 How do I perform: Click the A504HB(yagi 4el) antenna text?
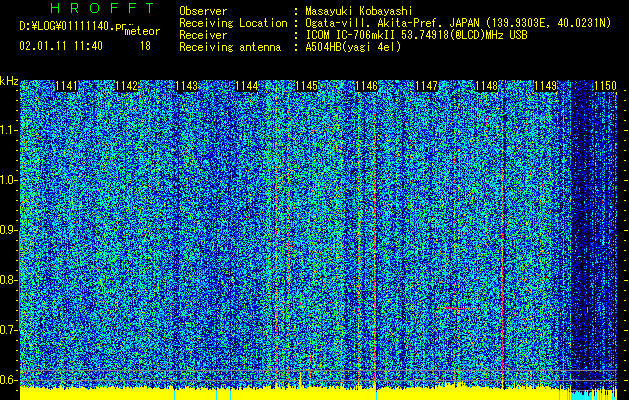point(353,47)
